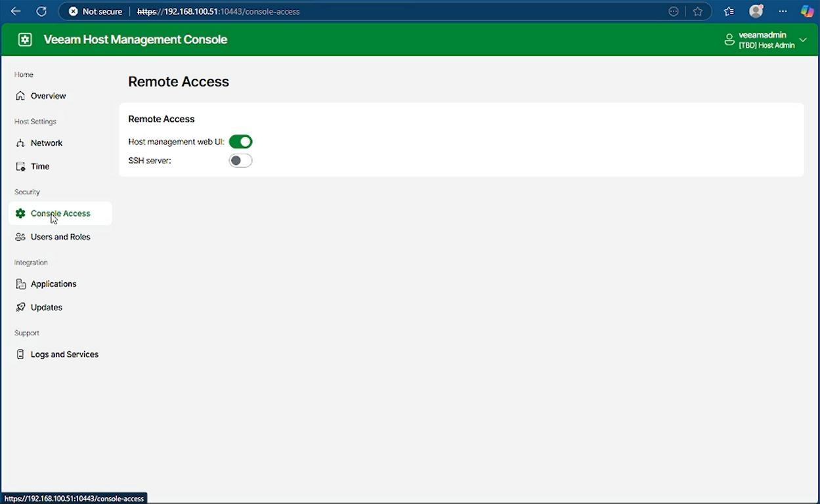Click the Veeam logo icon in header
Viewport: 820px width, 504px height.
pos(25,39)
